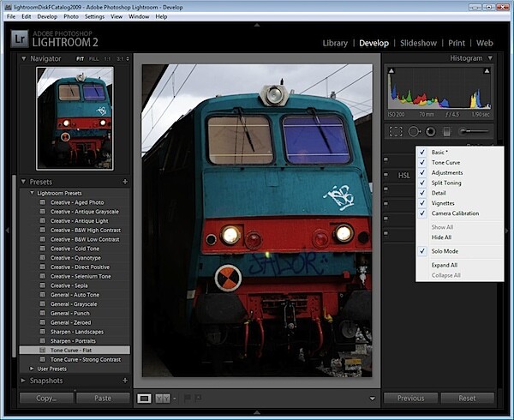Add a new snapshot with plus icon

[125, 381]
